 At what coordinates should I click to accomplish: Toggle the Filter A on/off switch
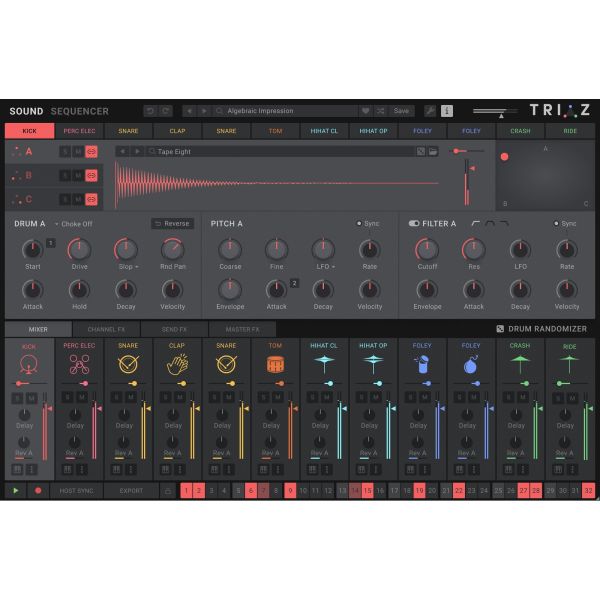pyautogui.click(x=414, y=223)
